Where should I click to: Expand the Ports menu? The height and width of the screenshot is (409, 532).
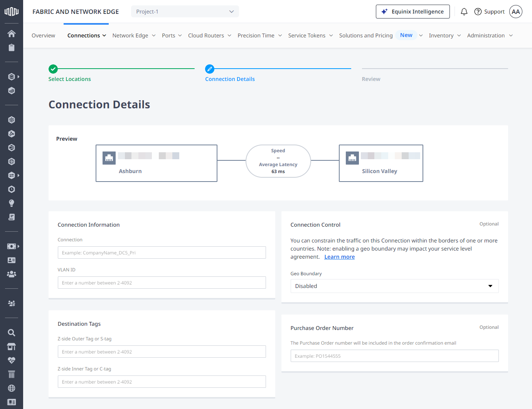point(172,35)
